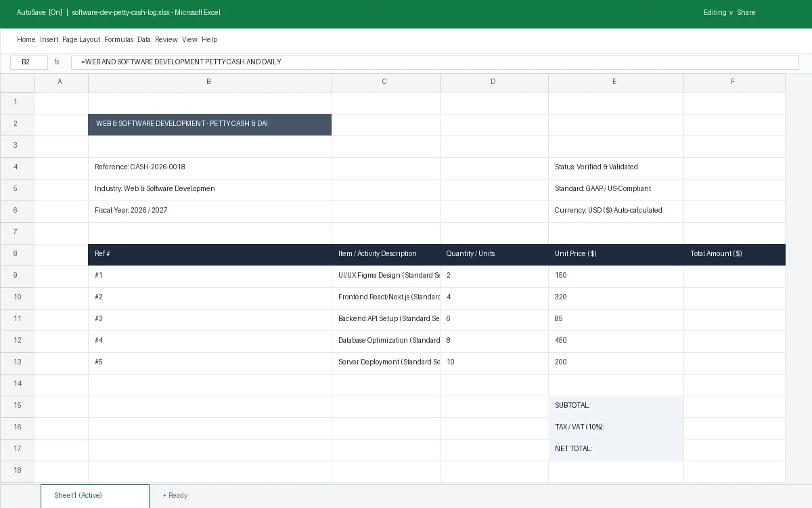Select empty total cell F15 beside SUBTOTAL
The width and height of the screenshot is (812, 508).
pyautogui.click(x=734, y=406)
